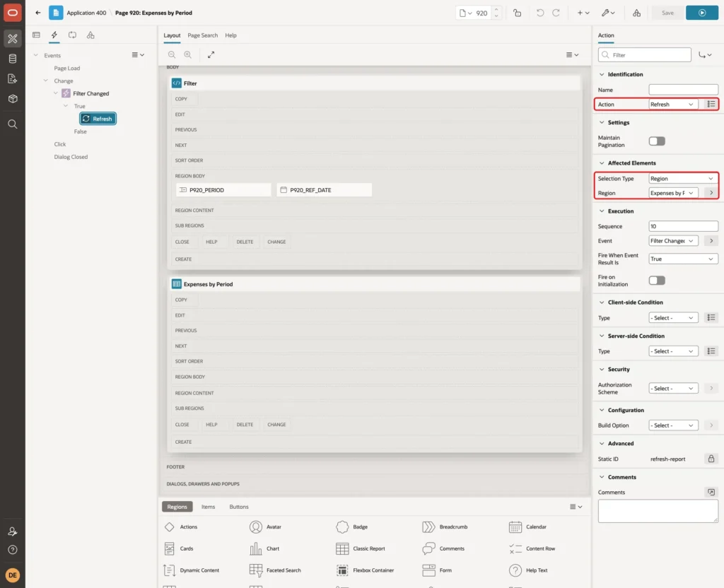Click the DE user avatar
Viewport: 724px width, 588px height.
coord(13,575)
